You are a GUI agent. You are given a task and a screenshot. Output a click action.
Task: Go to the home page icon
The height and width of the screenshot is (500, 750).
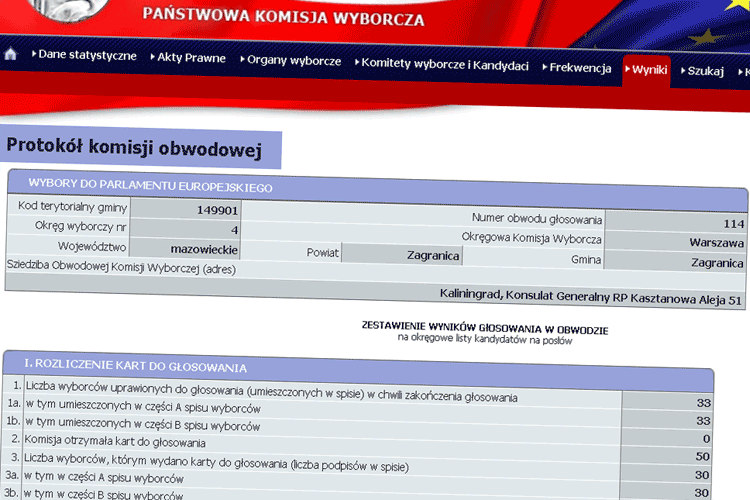11,54
